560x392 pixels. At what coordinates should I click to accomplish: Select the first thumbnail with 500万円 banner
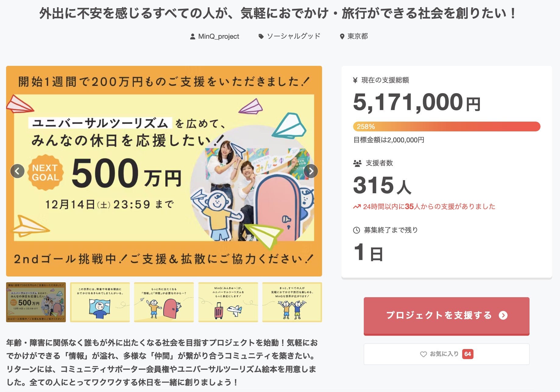click(x=36, y=302)
